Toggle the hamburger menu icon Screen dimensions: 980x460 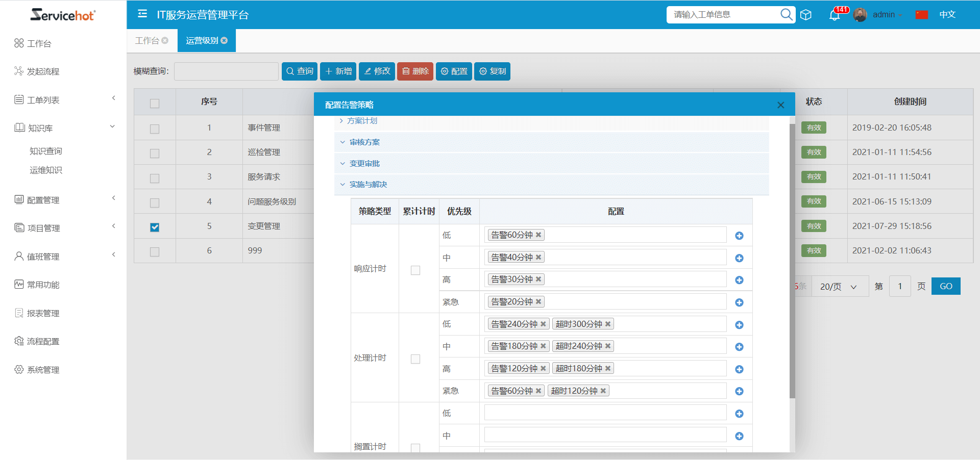142,14
